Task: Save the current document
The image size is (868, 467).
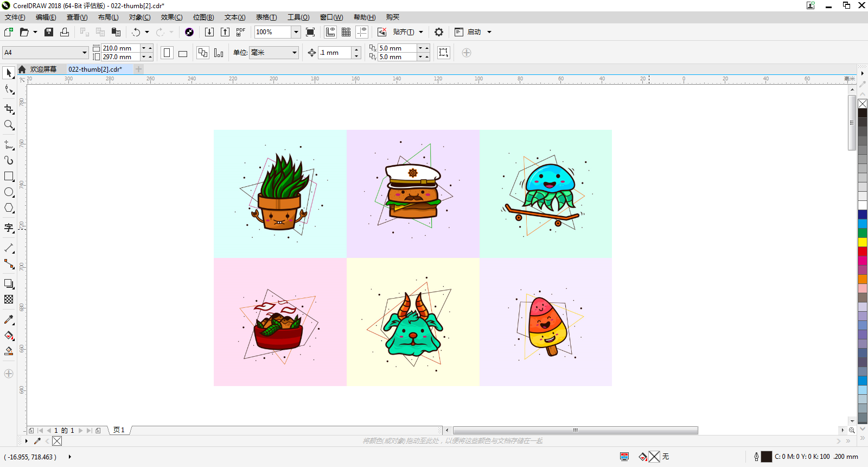Action: pos(49,32)
